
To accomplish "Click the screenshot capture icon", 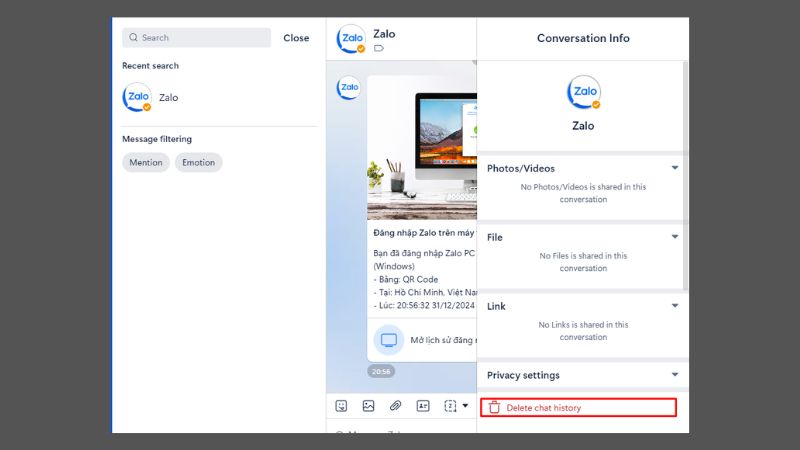I will click(449, 406).
